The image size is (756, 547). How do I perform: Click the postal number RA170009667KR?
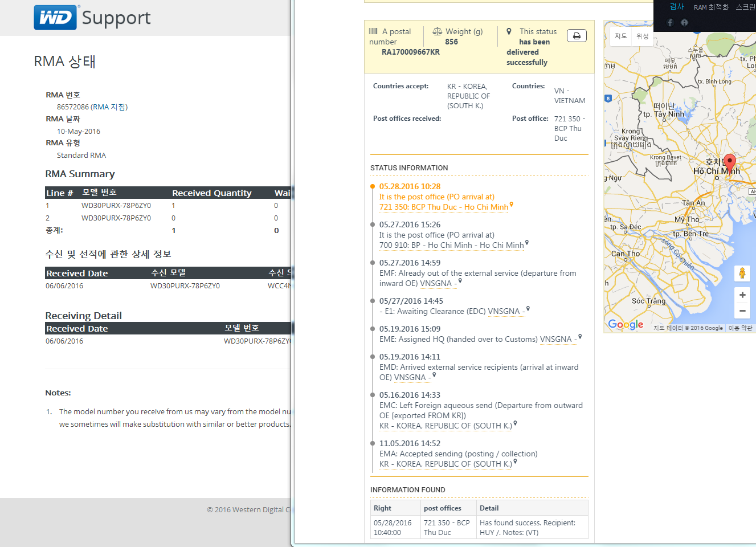pyautogui.click(x=410, y=52)
